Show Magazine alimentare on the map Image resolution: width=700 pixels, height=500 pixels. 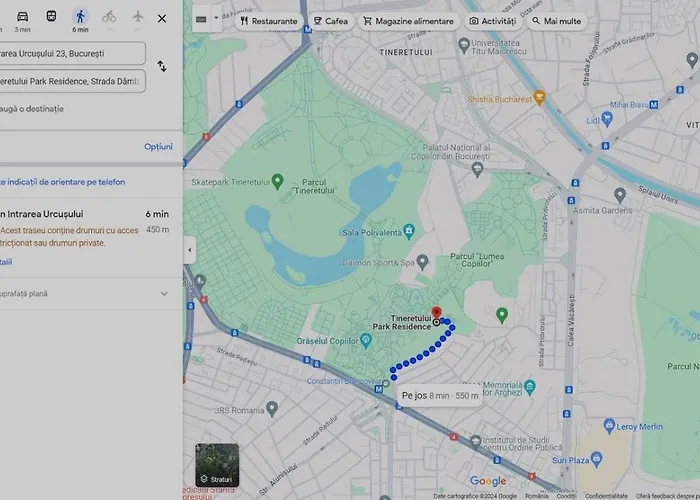[x=409, y=20]
